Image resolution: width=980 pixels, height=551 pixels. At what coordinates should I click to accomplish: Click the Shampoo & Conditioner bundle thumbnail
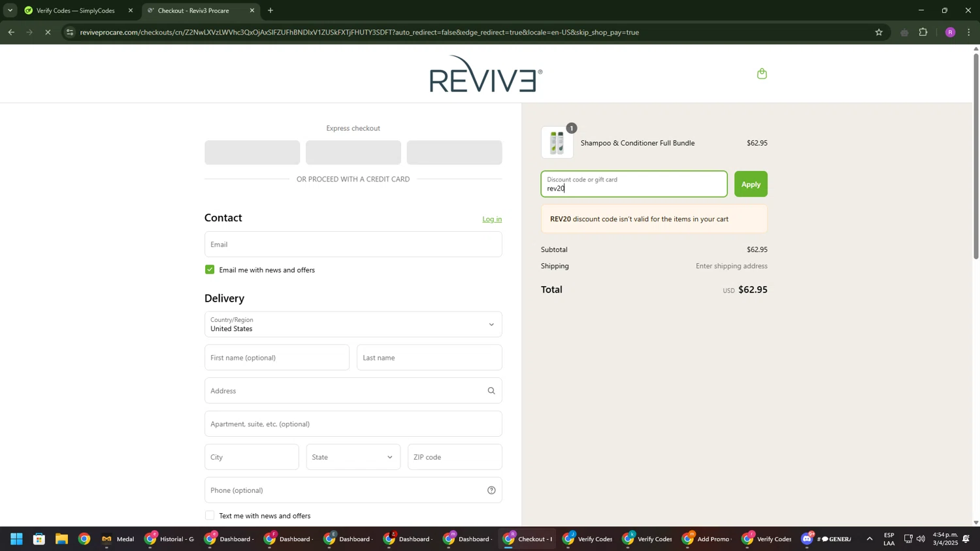click(557, 143)
